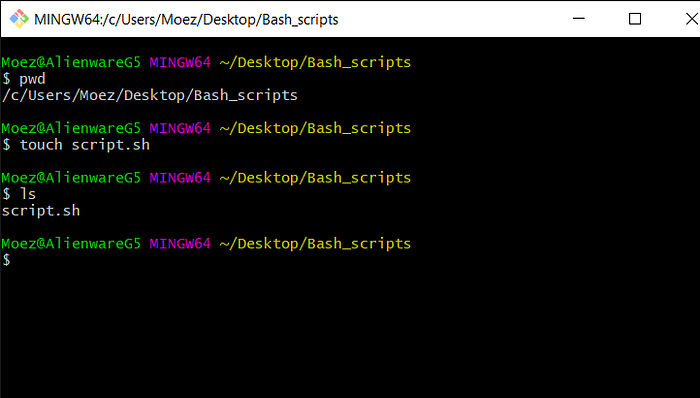Screen dimensions: 700x398
Task: Click the Moez@AlienwareG5 prompt above touch command
Action: [x=71, y=128]
